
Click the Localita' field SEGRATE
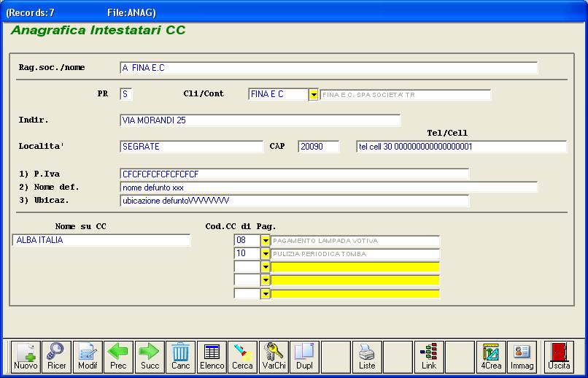coord(192,147)
